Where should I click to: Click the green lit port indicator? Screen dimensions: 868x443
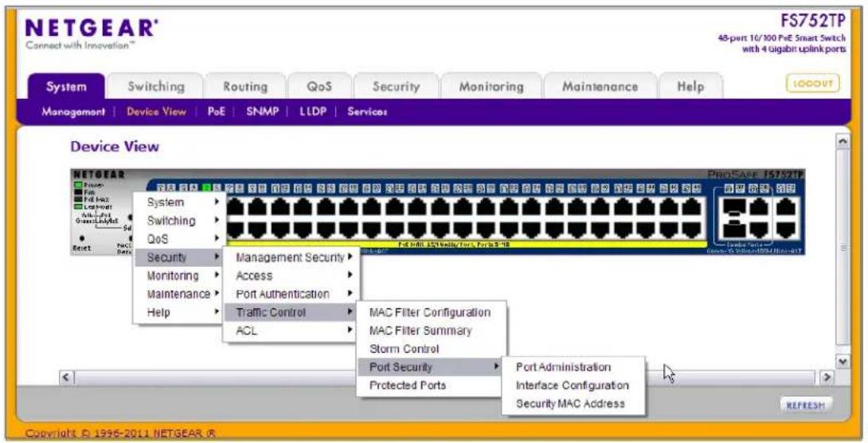(208, 188)
